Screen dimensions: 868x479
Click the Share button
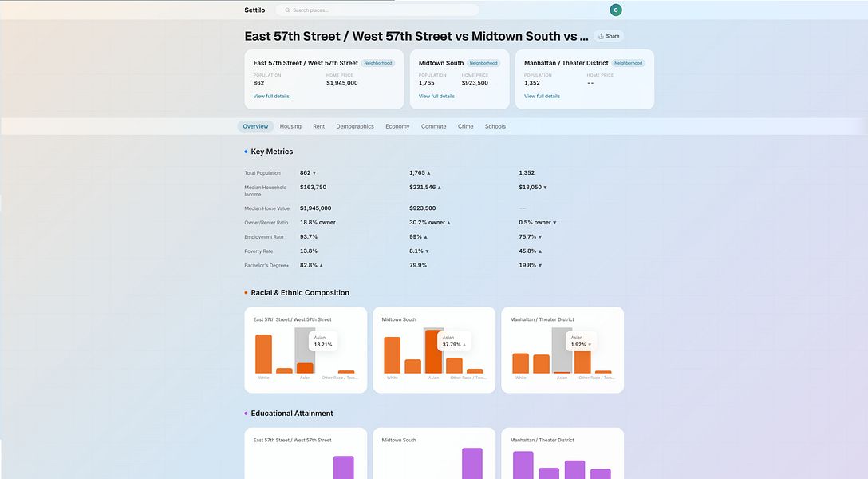(x=609, y=36)
